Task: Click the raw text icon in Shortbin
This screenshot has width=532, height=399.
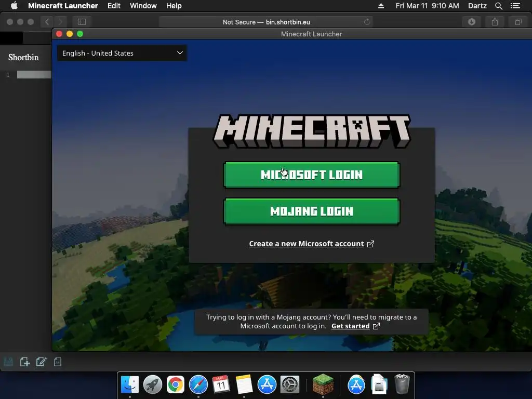Action: point(57,362)
